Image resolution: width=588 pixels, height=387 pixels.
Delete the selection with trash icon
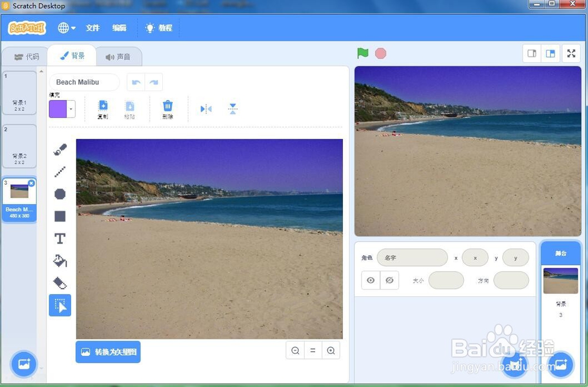[168, 109]
